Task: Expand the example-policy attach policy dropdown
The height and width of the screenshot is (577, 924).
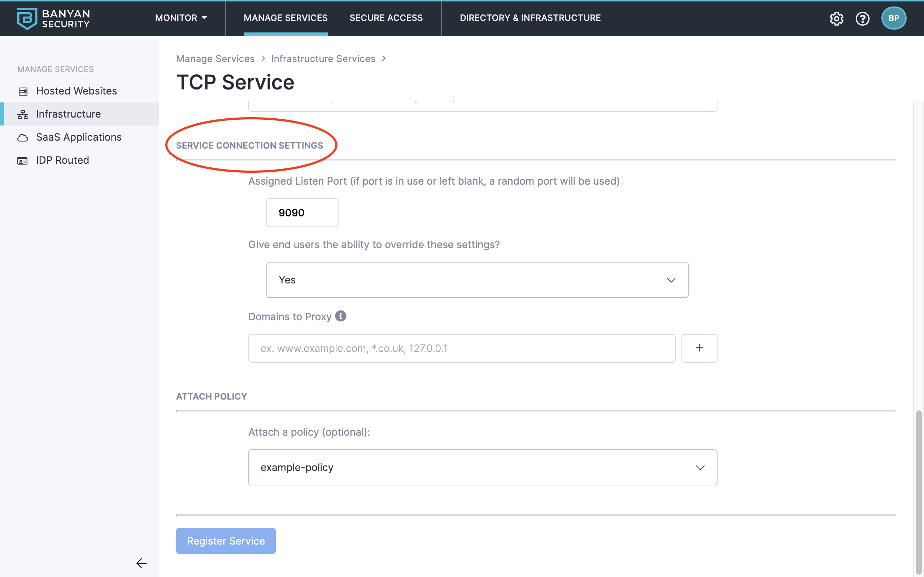Action: coord(482,467)
